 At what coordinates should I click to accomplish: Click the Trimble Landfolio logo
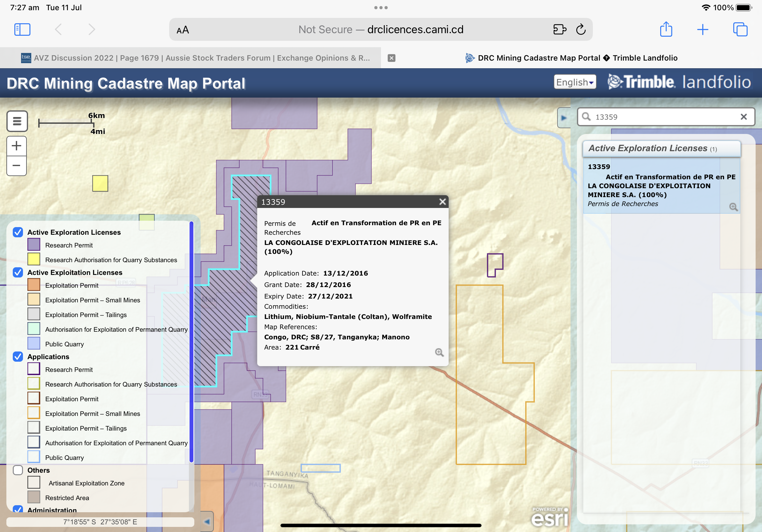coord(679,82)
